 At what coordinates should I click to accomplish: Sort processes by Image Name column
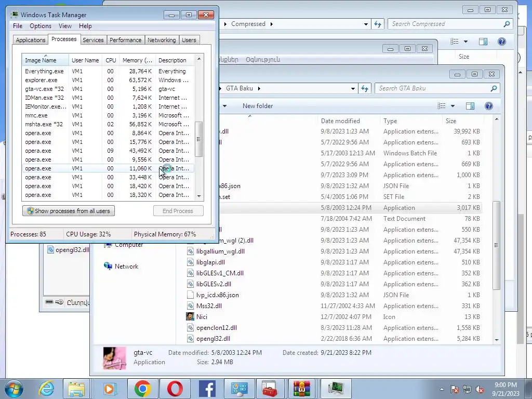click(x=46, y=60)
